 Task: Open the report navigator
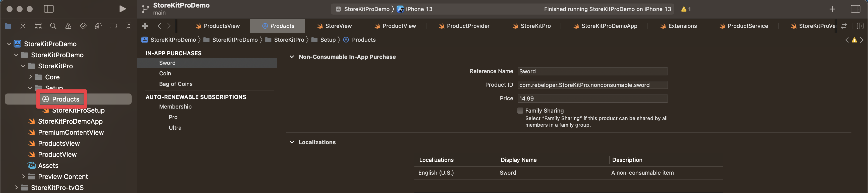(128, 26)
